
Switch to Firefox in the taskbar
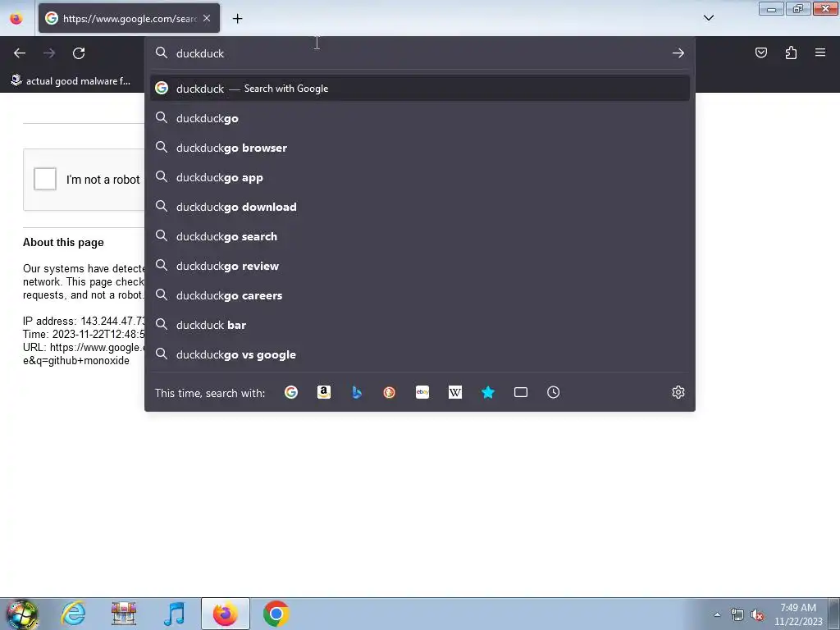pyautogui.click(x=225, y=614)
